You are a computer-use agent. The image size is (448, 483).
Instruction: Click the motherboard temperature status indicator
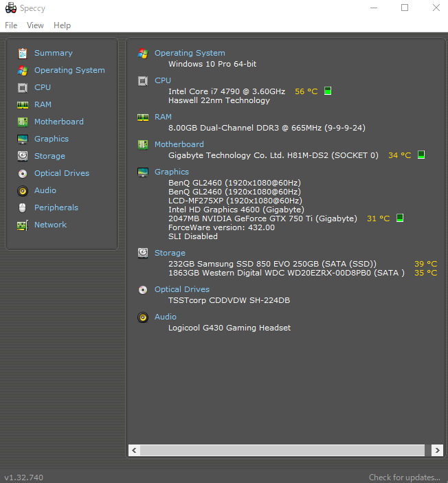421,155
